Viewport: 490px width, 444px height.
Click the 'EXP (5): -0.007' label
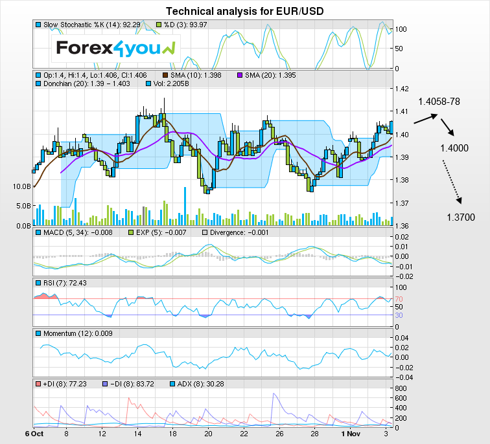tap(161, 232)
